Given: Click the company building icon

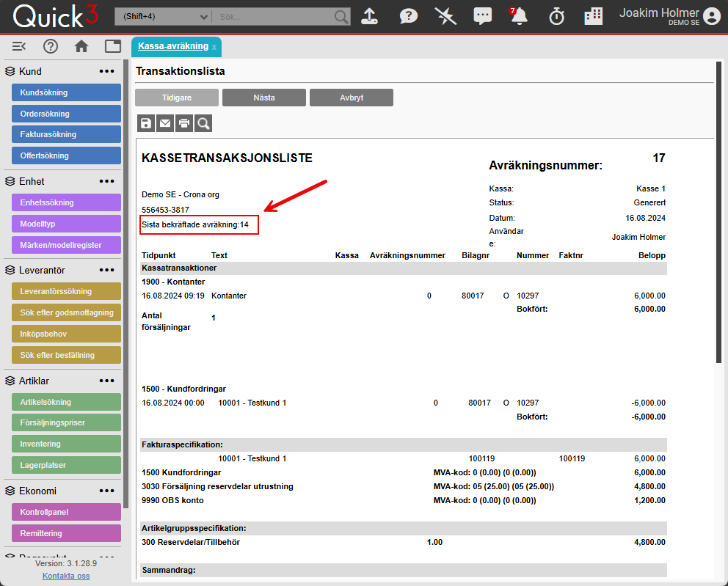Looking at the screenshot, I should (x=594, y=17).
